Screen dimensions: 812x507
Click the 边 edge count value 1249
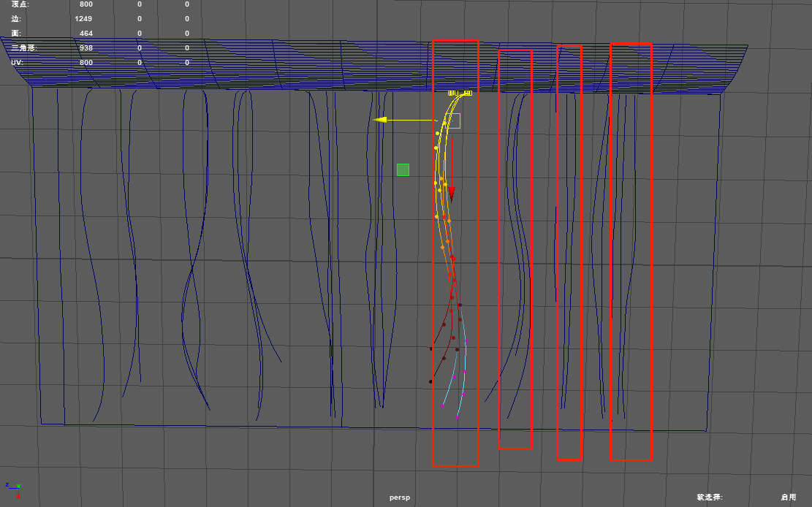click(83, 18)
